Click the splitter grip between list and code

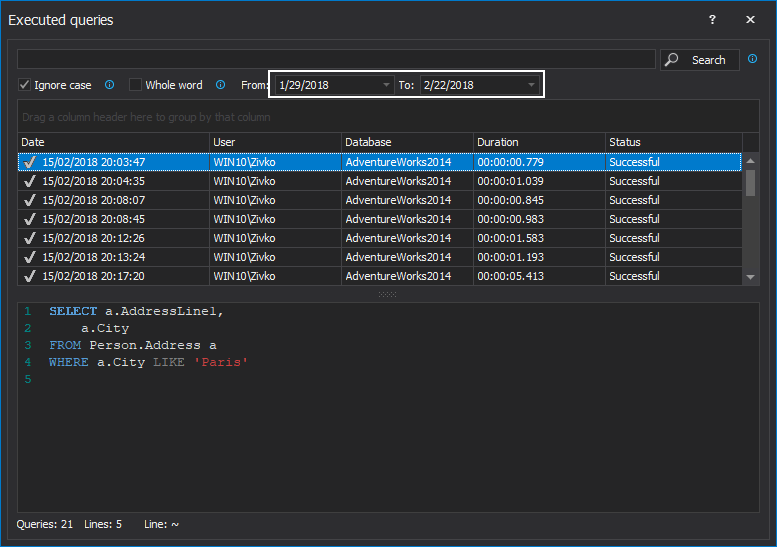pos(387,294)
